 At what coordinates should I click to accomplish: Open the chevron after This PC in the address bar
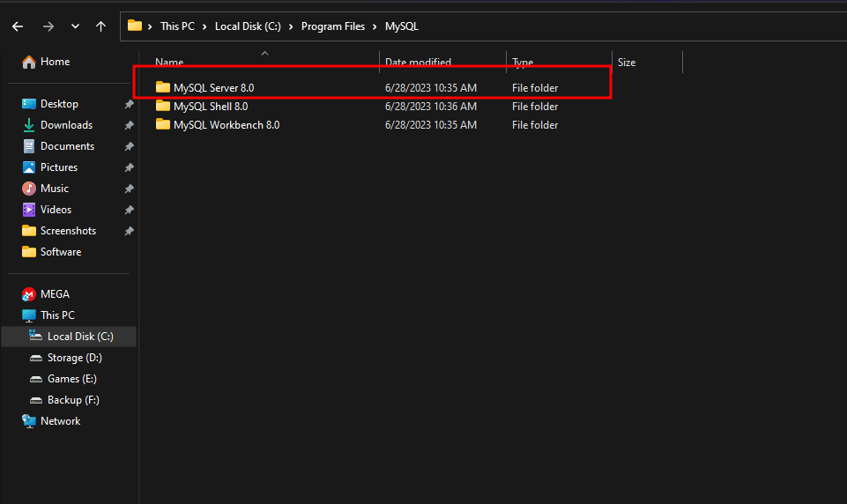coord(204,26)
